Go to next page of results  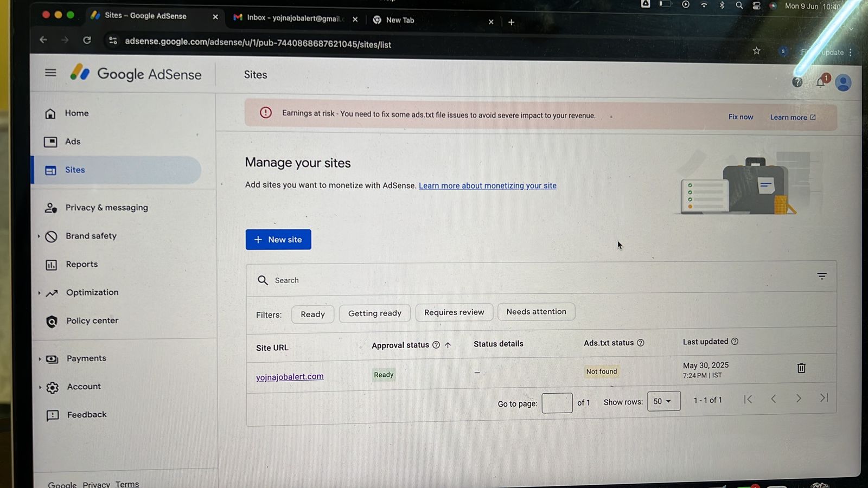[799, 399]
